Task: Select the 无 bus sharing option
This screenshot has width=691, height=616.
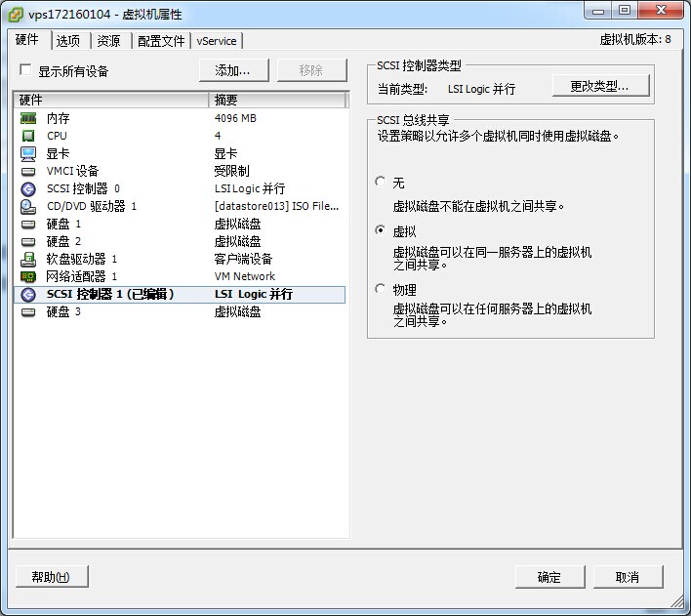Action: coord(380,182)
